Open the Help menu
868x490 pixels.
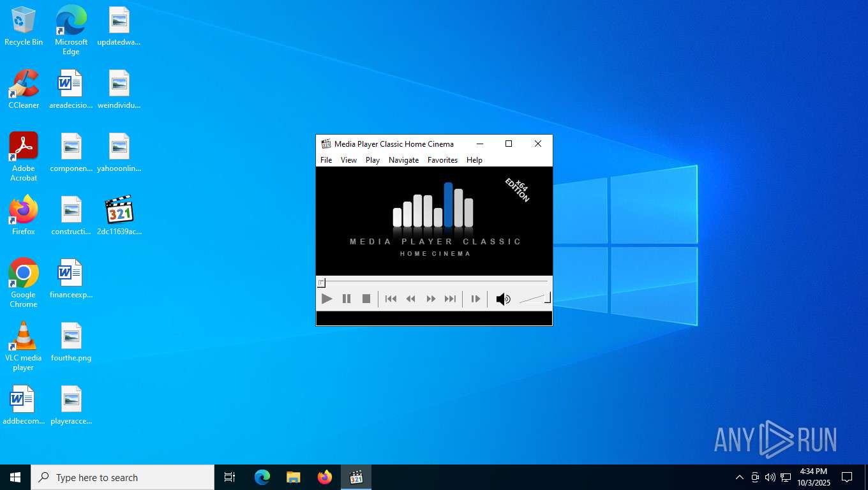[x=474, y=160]
